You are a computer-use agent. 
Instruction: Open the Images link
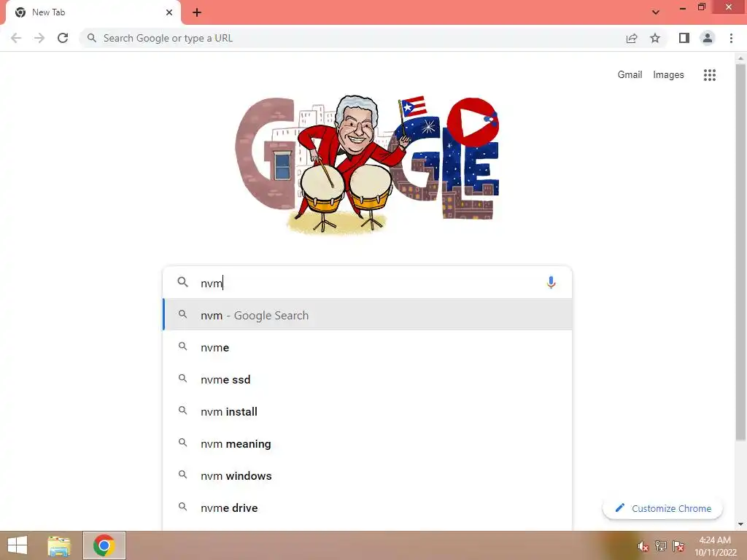coord(668,75)
